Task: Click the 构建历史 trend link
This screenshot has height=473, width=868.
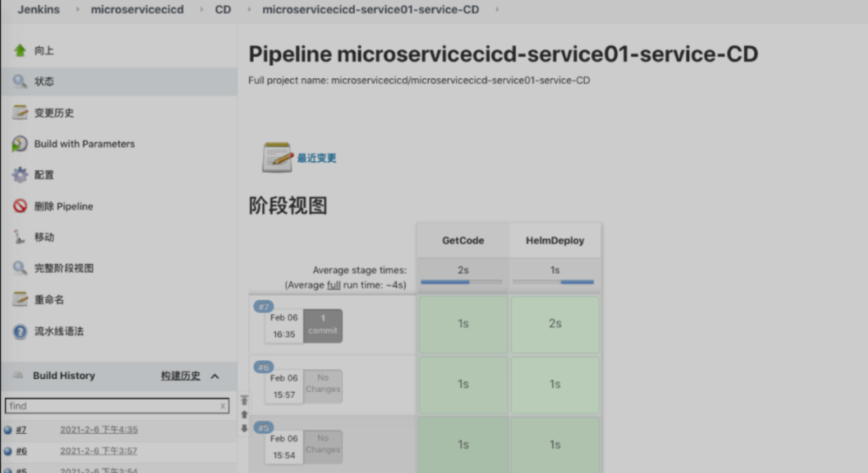Action: click(180, 376)
